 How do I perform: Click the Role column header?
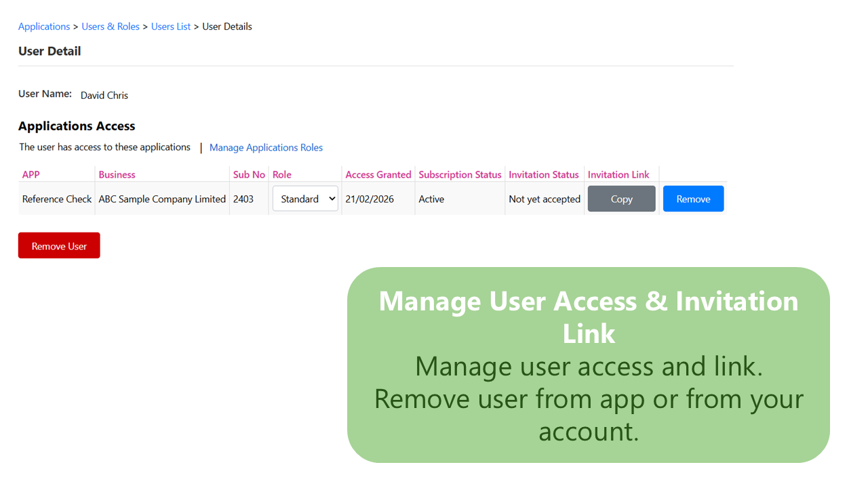281,174
